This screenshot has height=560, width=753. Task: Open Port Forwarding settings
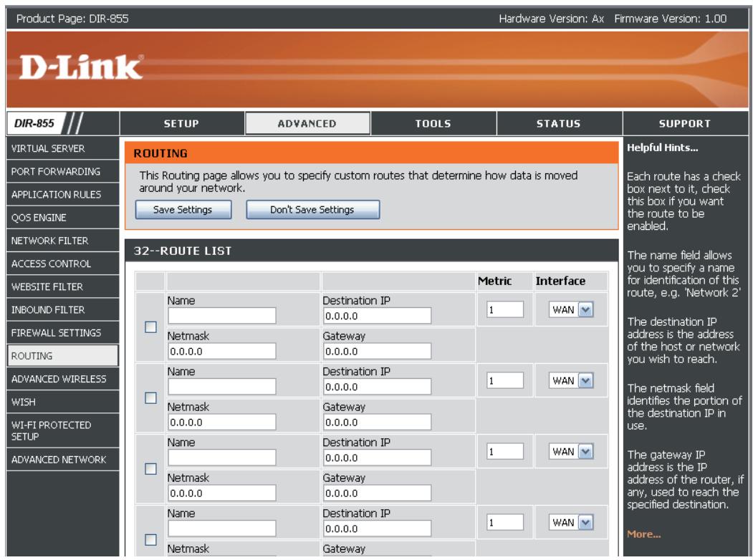pyautogui.click(x=63, y=171)
